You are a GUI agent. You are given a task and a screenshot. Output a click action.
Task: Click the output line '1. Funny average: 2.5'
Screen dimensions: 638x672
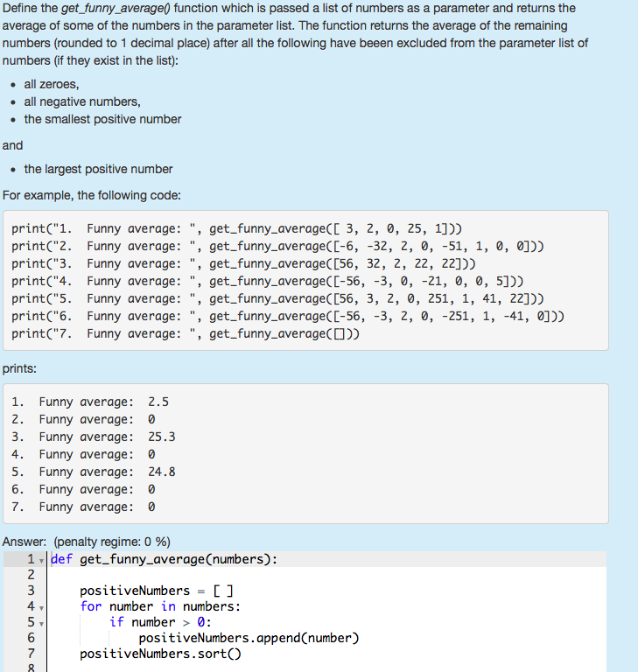click(x=90, y=402)
